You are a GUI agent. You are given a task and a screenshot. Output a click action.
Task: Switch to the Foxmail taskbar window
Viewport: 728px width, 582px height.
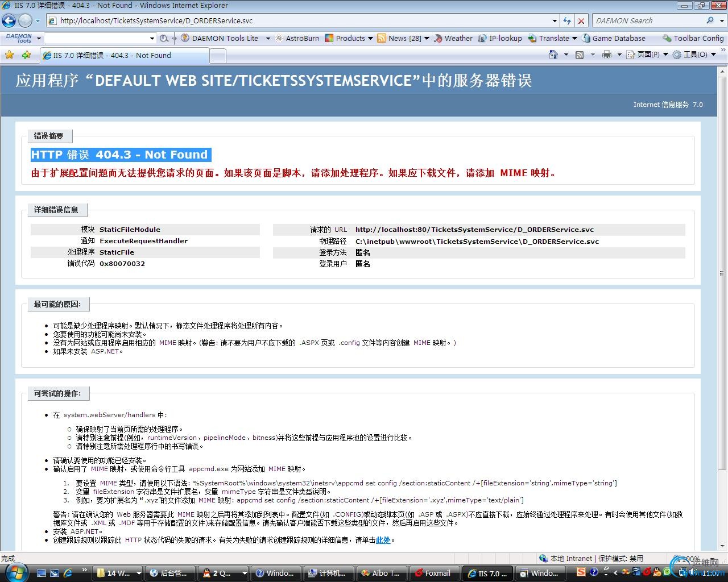click(x=435, y=573)
